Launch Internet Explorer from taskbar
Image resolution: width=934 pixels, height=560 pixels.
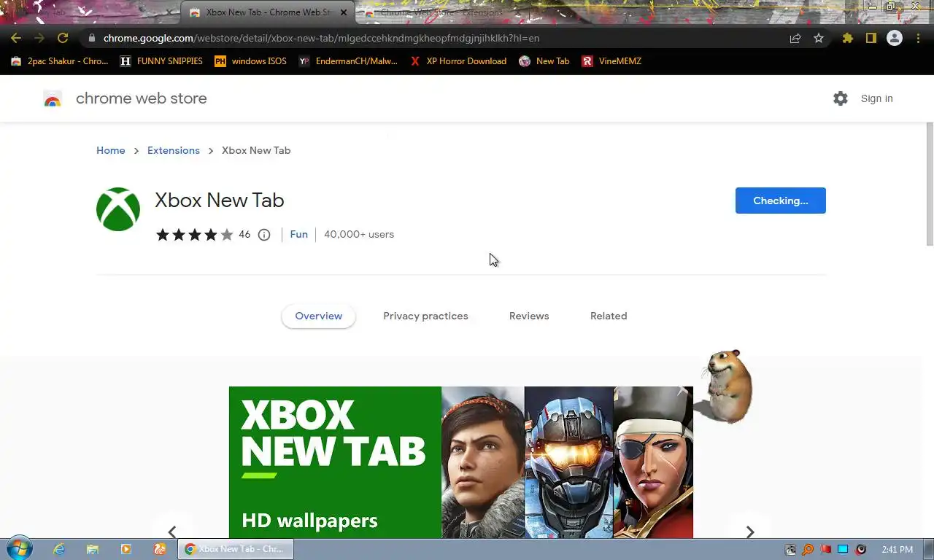tap(59, 549)
